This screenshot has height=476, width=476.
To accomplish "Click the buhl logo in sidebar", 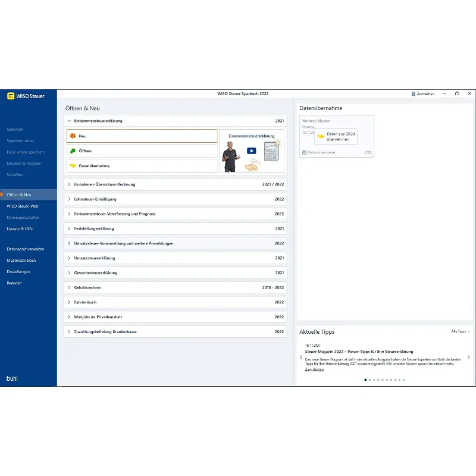I will tap(11, 378).
